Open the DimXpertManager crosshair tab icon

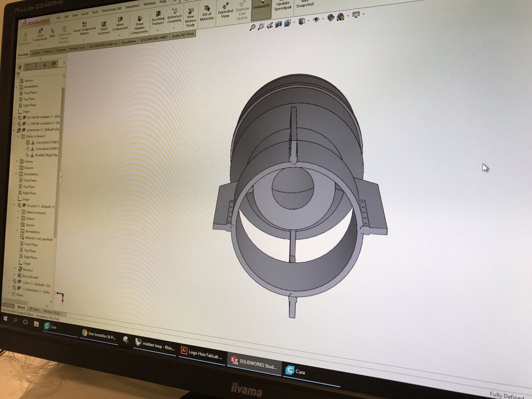point(45,65)
